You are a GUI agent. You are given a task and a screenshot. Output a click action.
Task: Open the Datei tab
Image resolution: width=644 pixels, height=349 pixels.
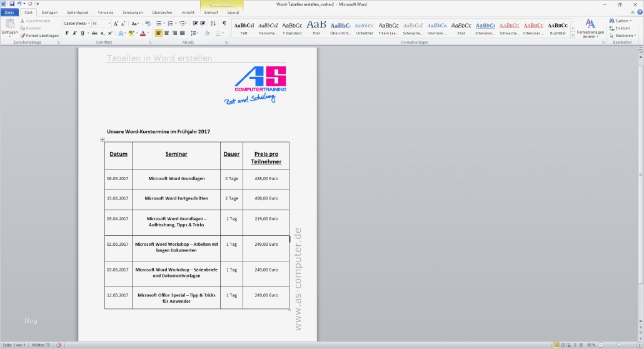9,13
